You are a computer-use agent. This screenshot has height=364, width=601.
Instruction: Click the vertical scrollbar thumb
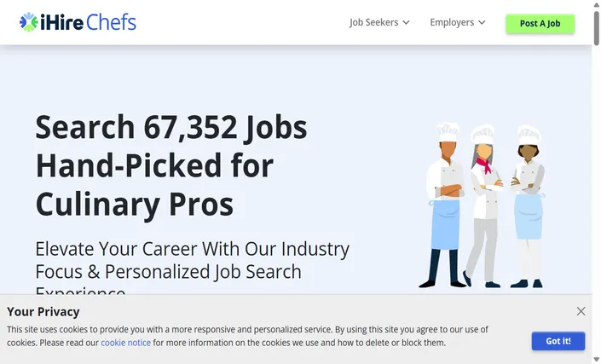click(597, 28)
